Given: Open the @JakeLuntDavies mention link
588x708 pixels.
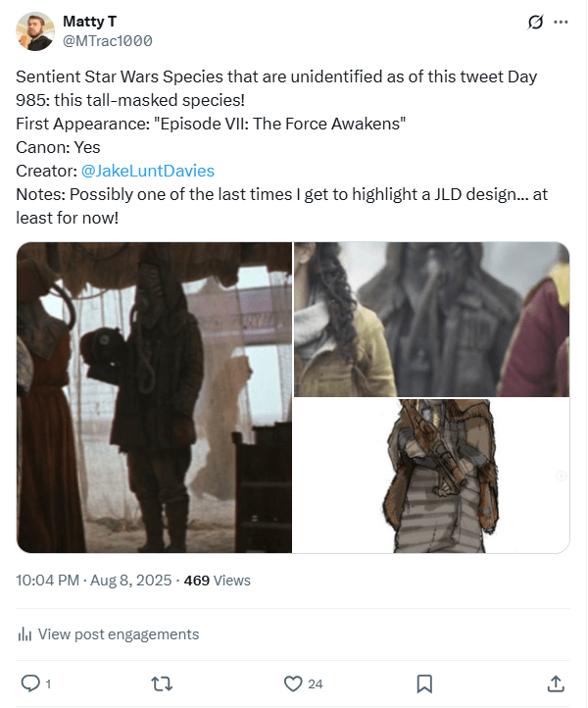Looking at the screenshot, I should (148, 171).
